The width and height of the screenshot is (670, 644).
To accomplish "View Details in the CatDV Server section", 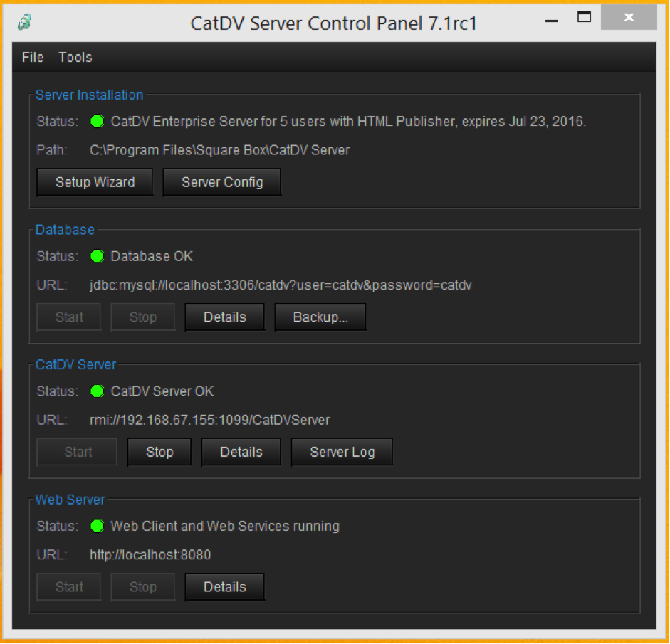I will (x=241, y=453).
